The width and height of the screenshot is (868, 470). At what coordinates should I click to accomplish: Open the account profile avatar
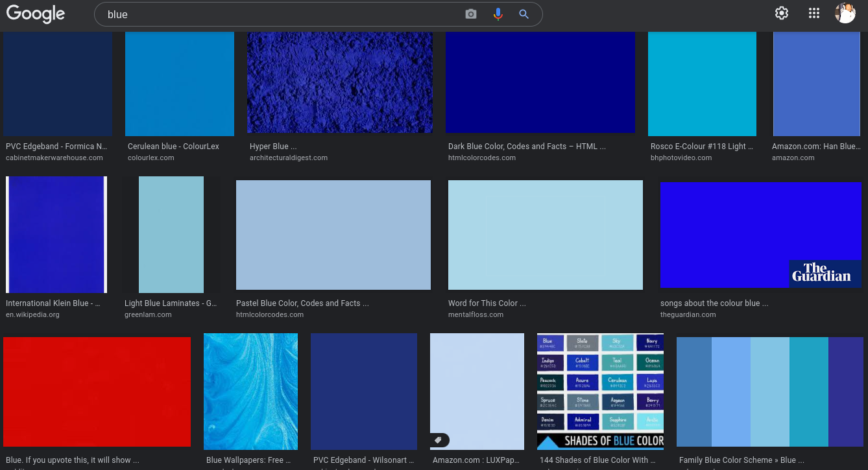845,13
